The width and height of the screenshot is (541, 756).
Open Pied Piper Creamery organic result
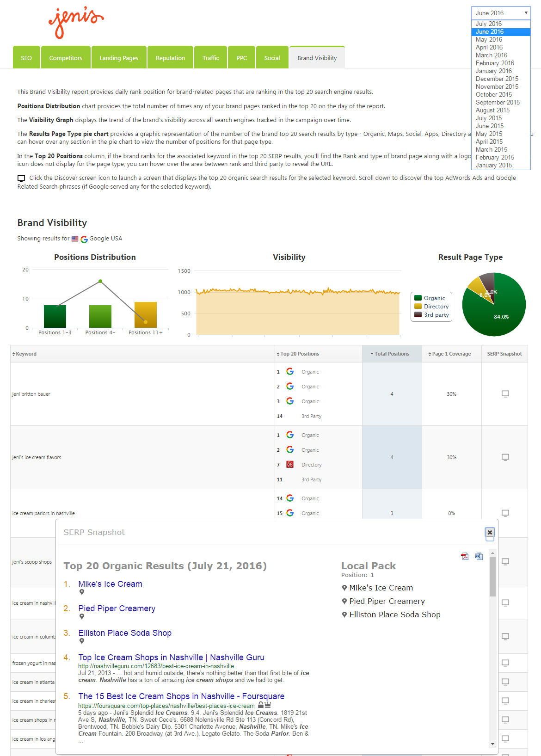click(117, 608)
